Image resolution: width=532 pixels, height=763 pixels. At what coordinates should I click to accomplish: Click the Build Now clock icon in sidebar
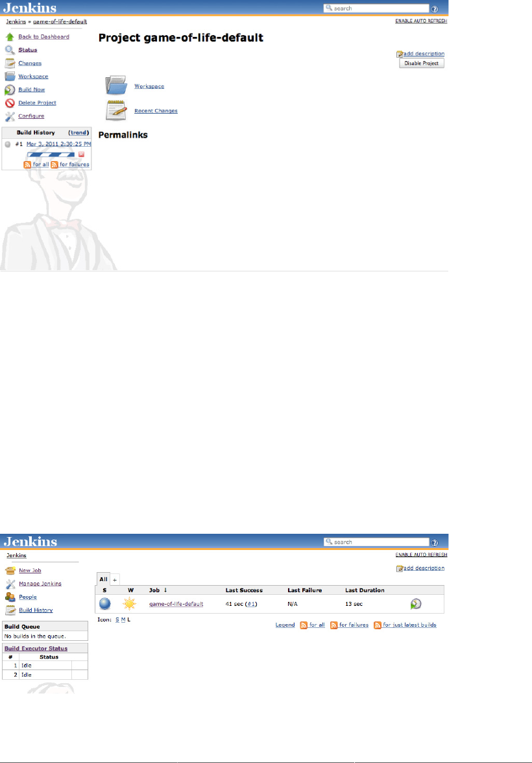[10, 90]
